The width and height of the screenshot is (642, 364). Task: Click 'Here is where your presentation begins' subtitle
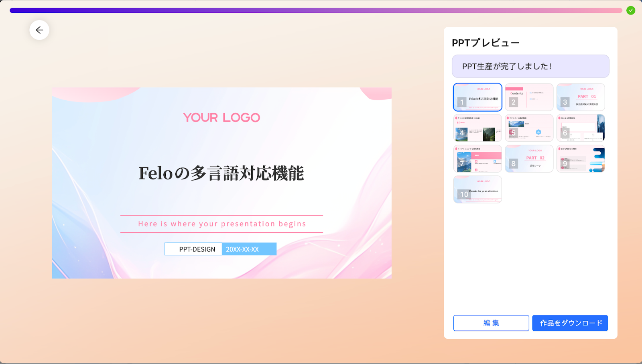[x=222, y=224]
